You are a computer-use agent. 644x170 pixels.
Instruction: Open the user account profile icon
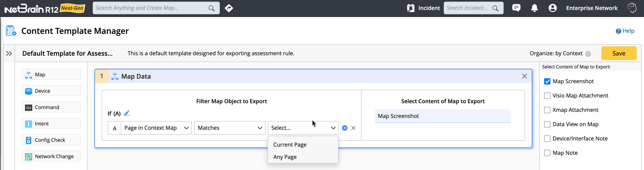point(552,8)
